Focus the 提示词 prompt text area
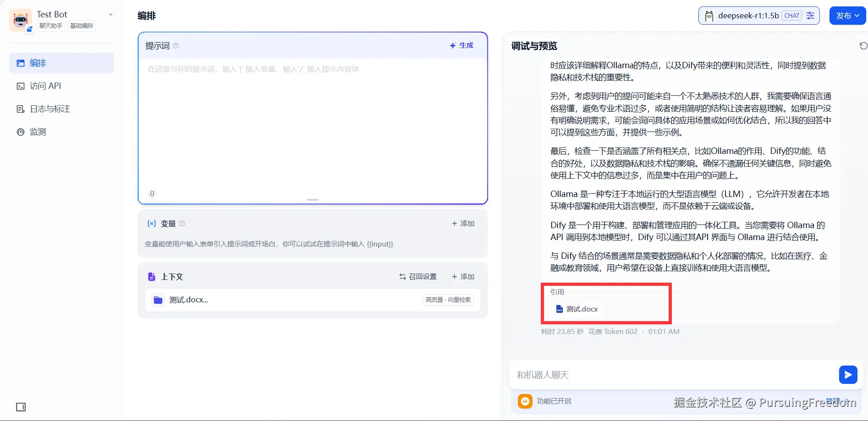This screenshot has width=868, height=421. pos(313,124)
